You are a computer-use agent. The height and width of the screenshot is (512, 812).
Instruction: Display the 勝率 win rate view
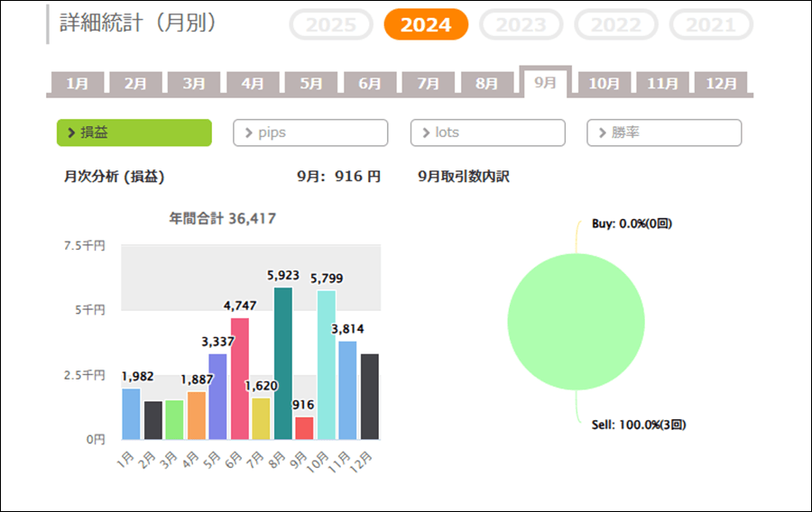pyautogui.click(x=664, y=133)
